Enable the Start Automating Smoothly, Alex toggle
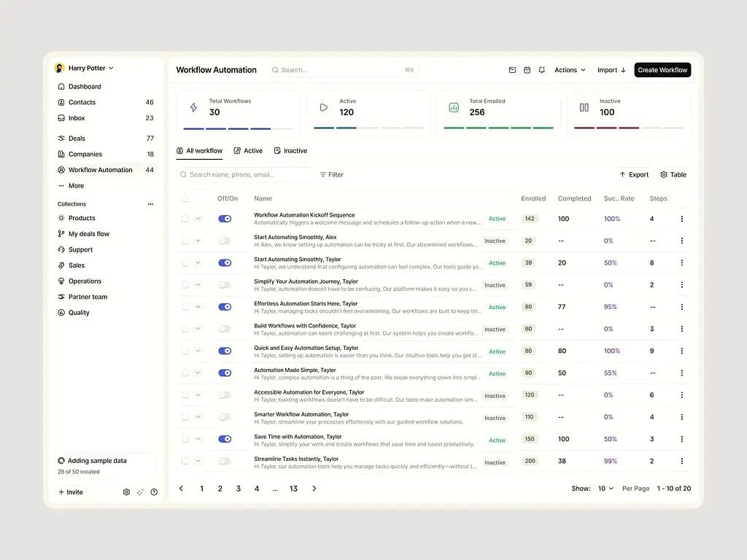Image resolution: width=747 pixels, height=560 pixels. tap(225, 241)
